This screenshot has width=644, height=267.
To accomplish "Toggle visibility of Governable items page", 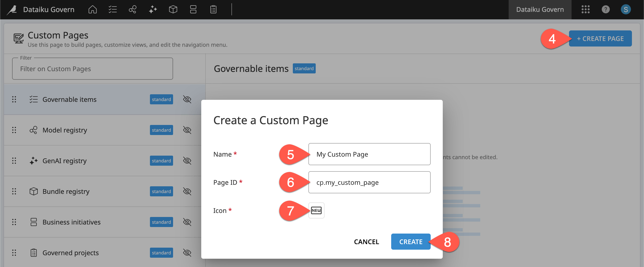I will (187, 99).
